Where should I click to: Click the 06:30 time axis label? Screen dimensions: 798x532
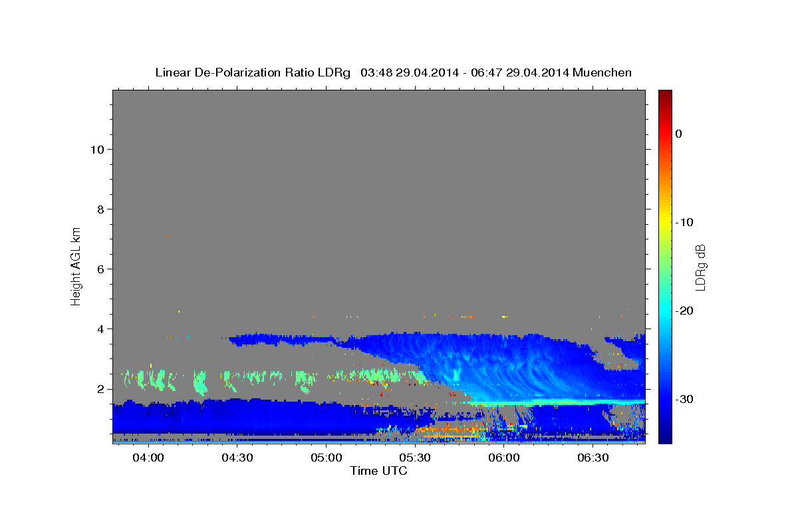click(593, 458)
